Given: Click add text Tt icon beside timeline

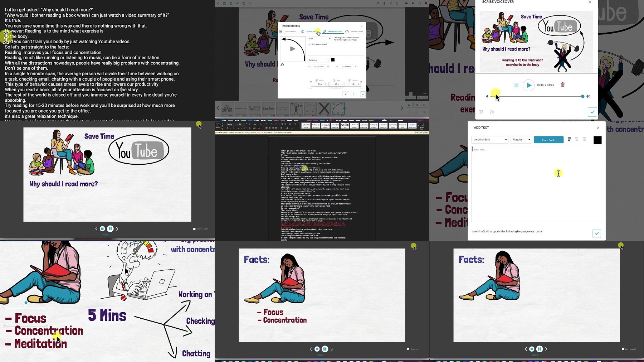Looking at the screenshot, I should pyautogui.click(x=417, y=105).
